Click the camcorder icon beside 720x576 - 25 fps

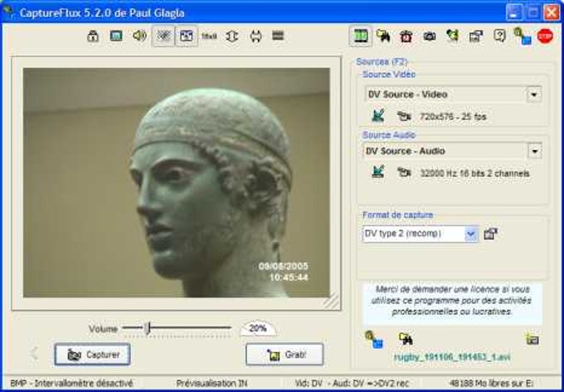click(404, 116)
